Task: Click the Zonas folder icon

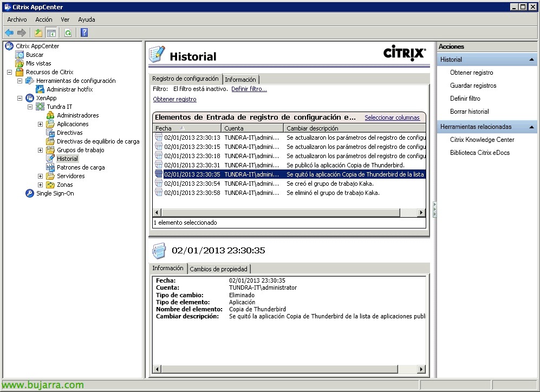Action: 50,185
